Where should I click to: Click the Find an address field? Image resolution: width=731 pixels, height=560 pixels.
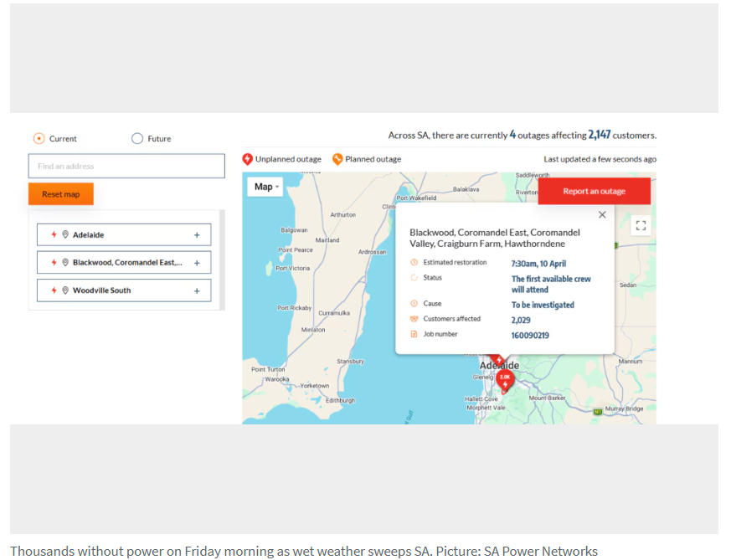126,166
